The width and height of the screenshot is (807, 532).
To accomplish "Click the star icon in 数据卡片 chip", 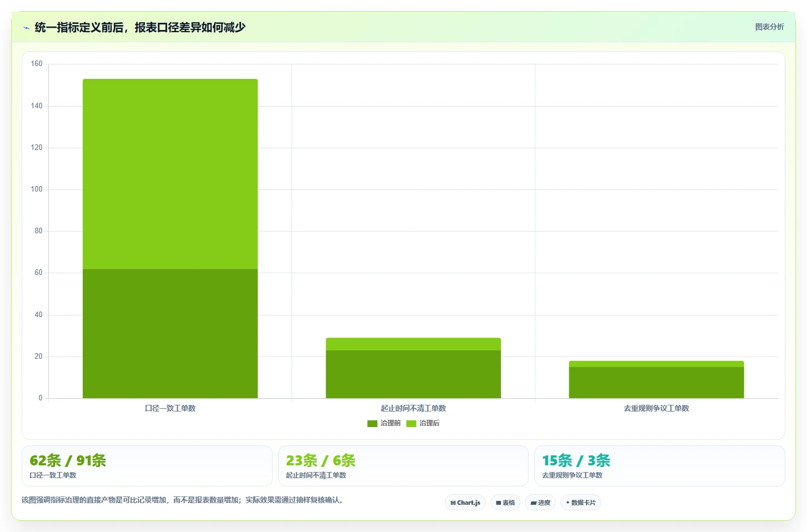I will (568, 503).
